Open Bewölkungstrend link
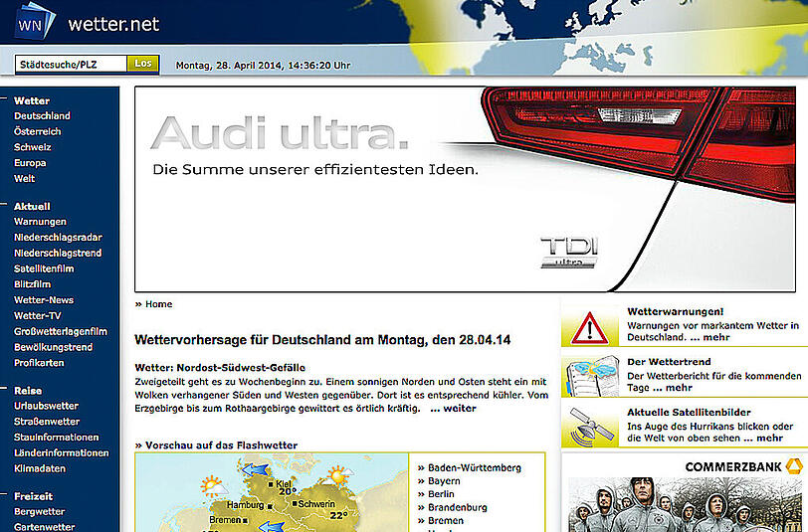Screen dimensions: 808x532 coord(54,347)
